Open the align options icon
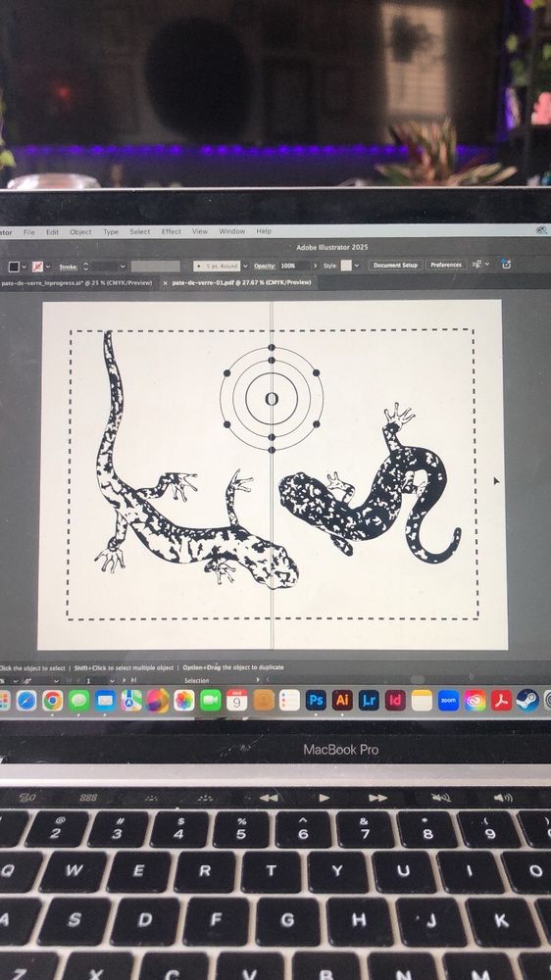 tap(477, 265)
